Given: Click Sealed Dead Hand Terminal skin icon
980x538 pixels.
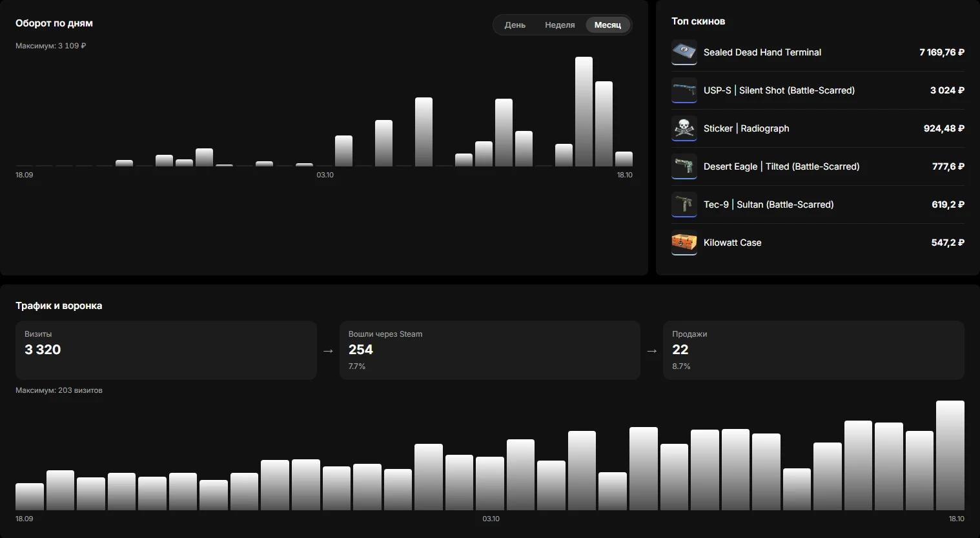Looking at the screenshot, I should (684, 52).
